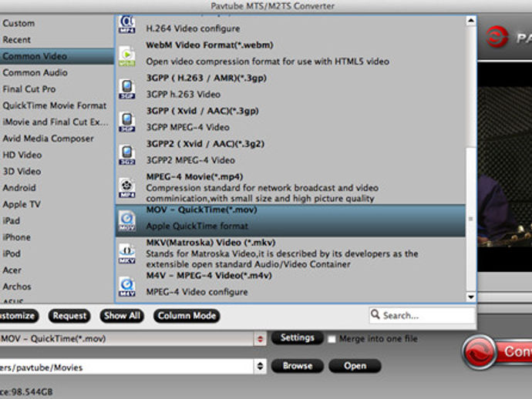
Task: Click the 3GPP2 3g2 format icon
Action: (127, 155)
